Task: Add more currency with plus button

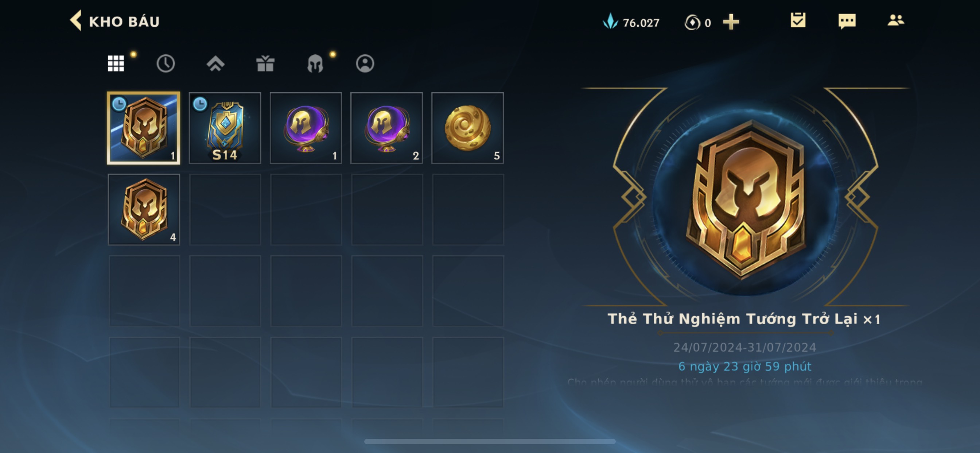Action: 731,22
